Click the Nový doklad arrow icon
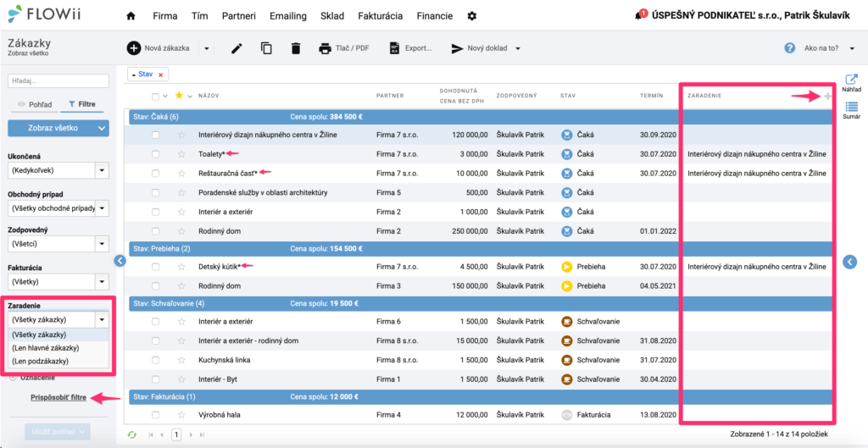This screenshot has width=868, height=448. tap(457, 48)
